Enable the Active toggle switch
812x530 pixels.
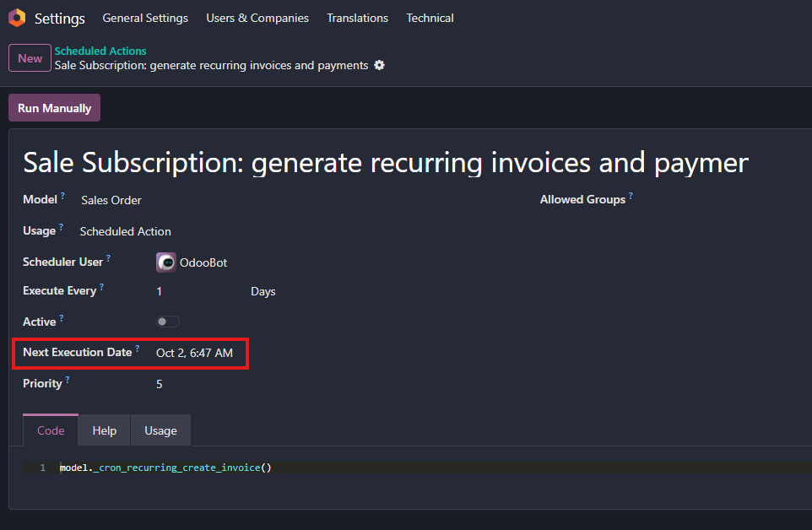tap(167, 322)
